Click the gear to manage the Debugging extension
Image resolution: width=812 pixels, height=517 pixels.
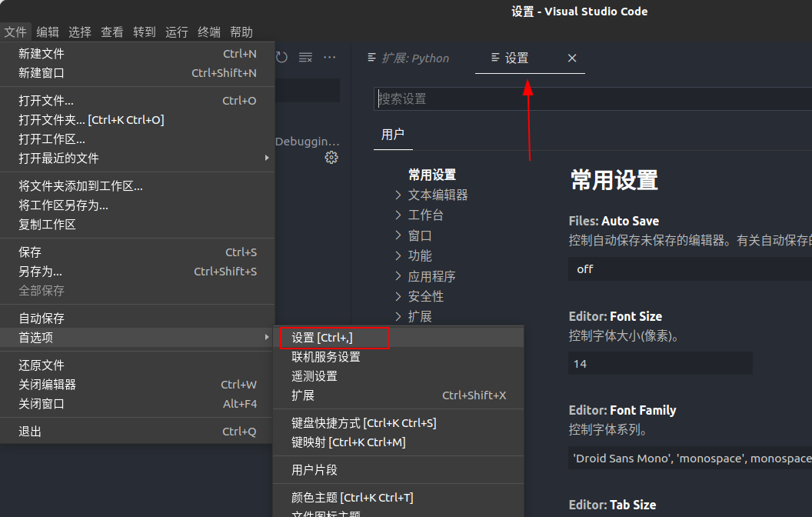point(331,158)
